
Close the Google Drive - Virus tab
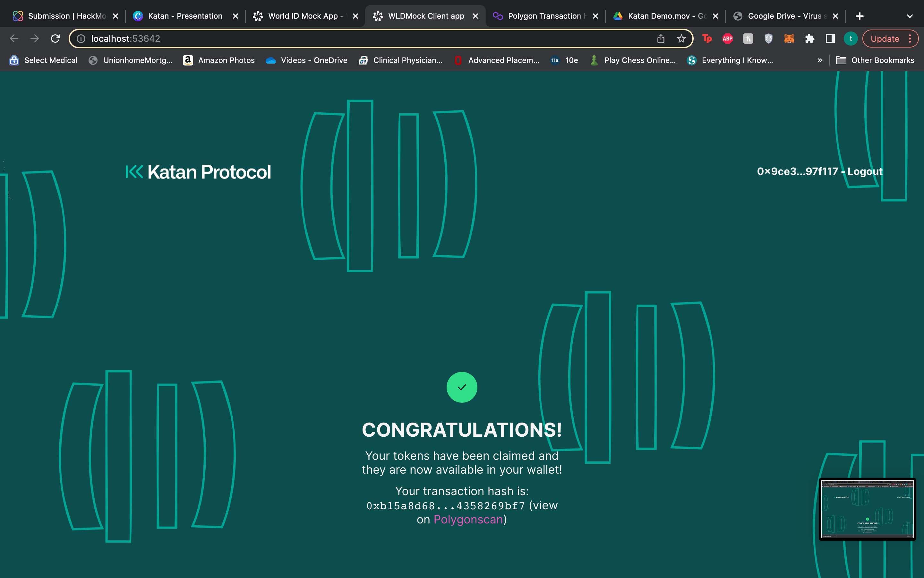835,16
